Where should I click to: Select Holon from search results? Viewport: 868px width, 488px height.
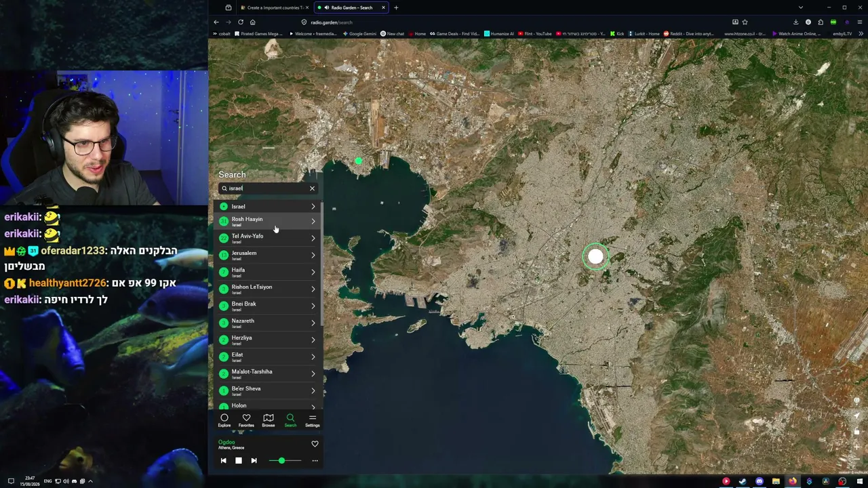tap(267, 405)
